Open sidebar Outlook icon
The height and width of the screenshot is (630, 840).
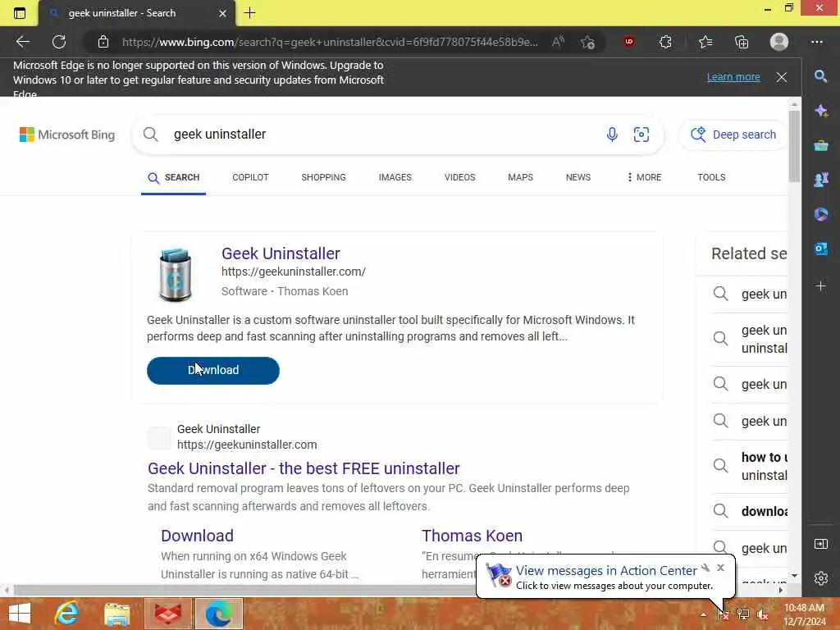[x=820, y=249]
